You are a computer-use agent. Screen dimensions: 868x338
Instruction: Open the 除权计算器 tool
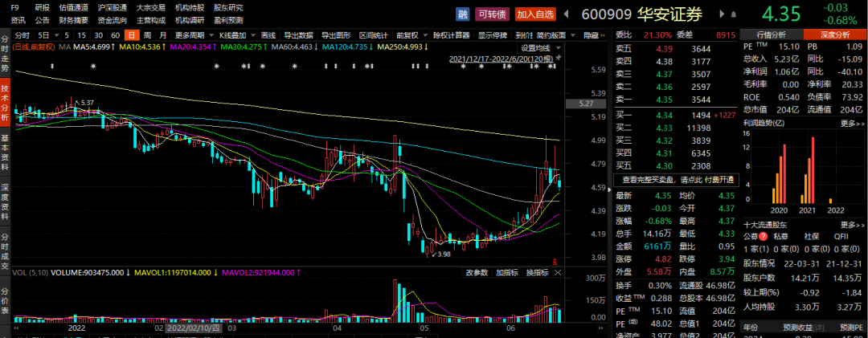(452, 35)
